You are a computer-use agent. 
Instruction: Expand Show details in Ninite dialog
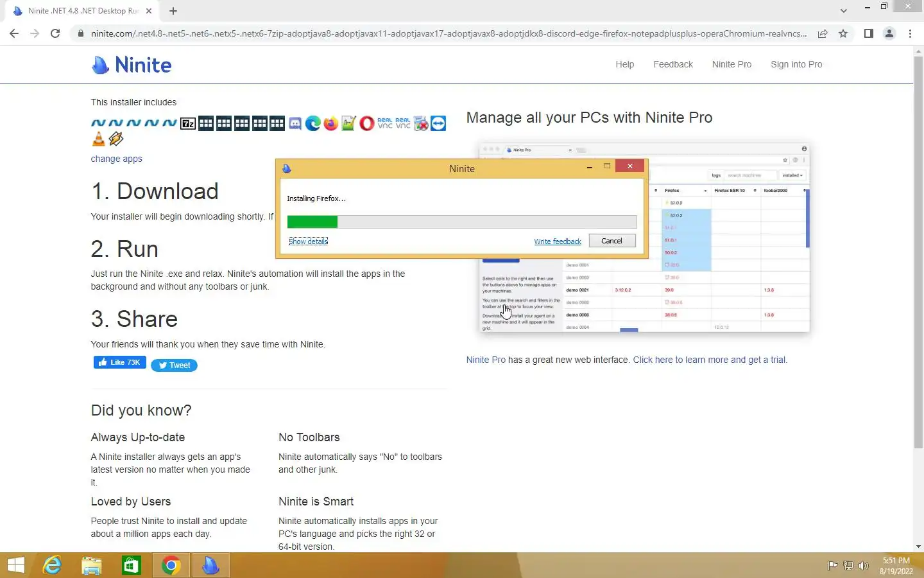(x=308, y=241)
